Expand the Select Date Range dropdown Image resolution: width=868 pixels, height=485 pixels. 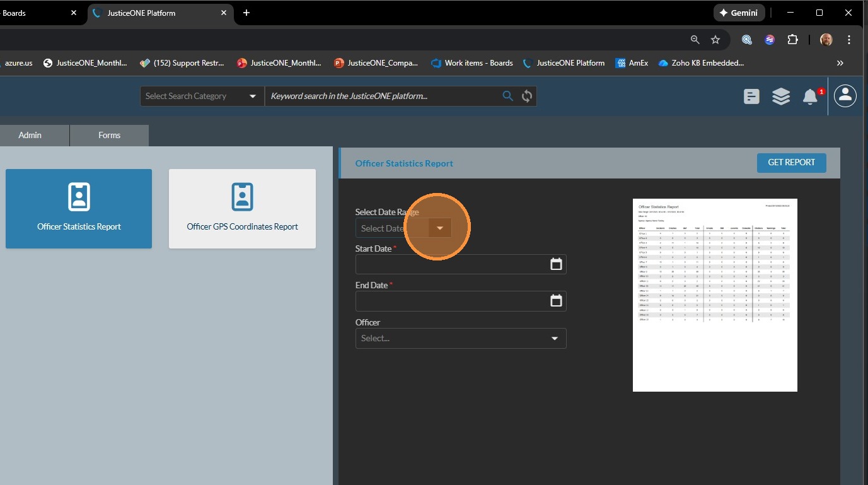pos(440,228)
